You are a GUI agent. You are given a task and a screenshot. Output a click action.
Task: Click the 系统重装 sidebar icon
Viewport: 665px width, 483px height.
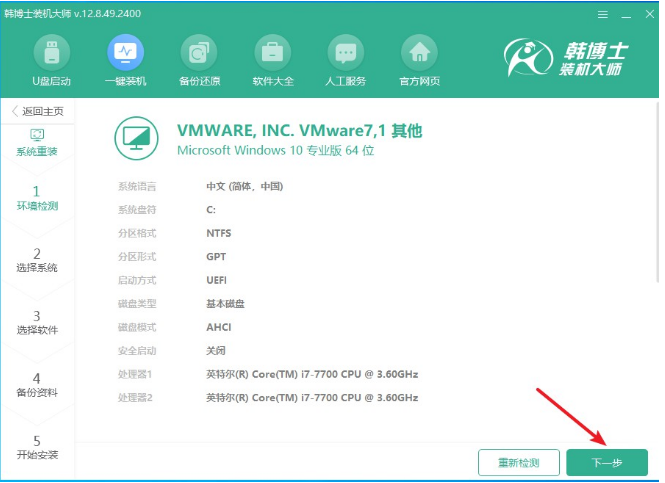pos(37,135)
